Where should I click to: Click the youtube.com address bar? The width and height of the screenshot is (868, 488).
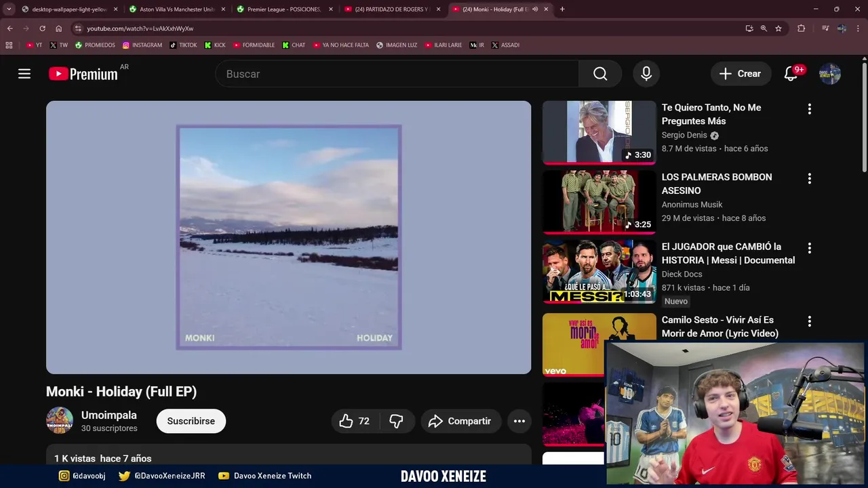(x=407, y=28)
